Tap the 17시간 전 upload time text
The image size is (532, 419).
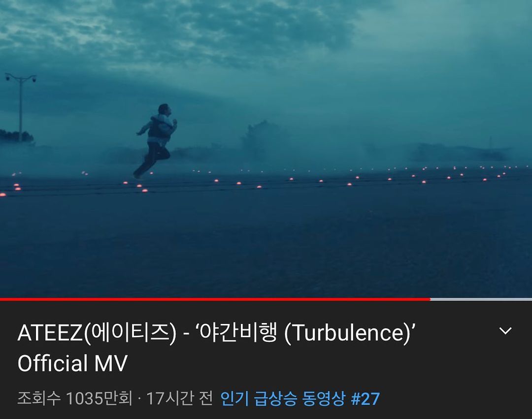pyautogui.click(x=179, y=398)
